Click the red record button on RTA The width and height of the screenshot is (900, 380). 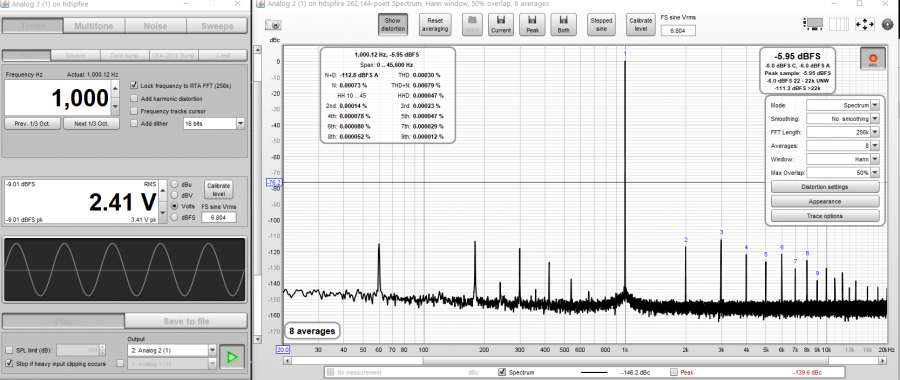873,59
